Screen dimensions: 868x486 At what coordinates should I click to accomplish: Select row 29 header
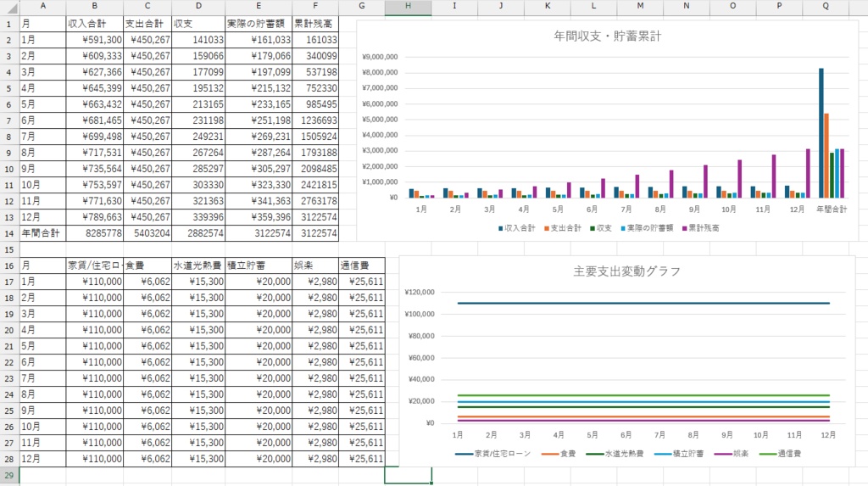[x=9, y=475]
